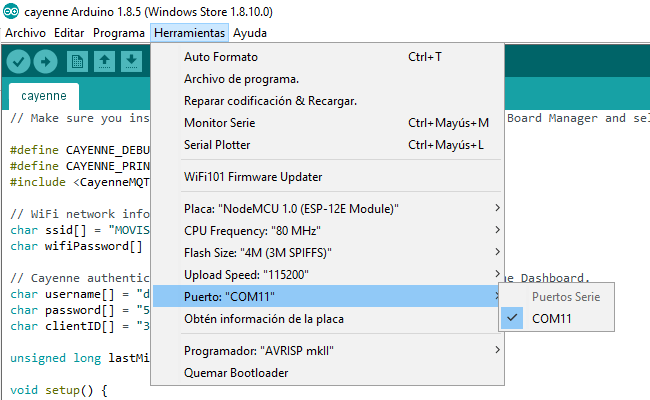Switch to the cayenne sketch tab
Screen dimensions: 650x400
[44, 96]
